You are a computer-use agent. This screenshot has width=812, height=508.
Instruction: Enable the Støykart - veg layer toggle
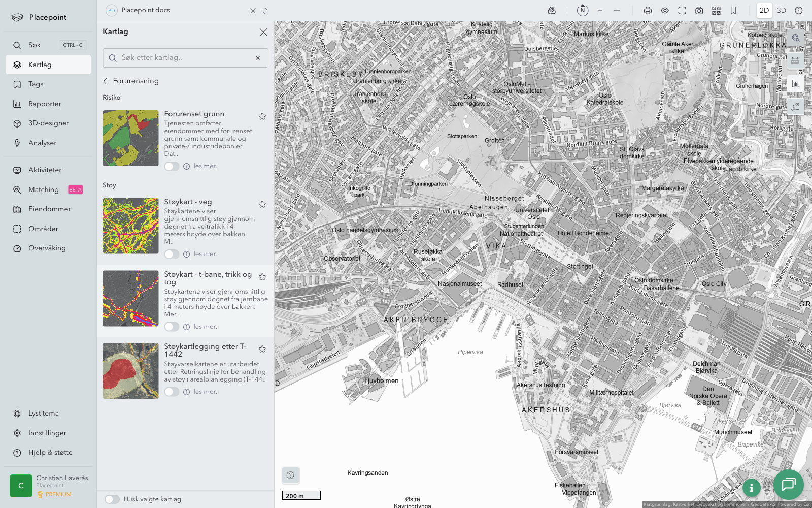pyautogui.click(x=172, y=254)
